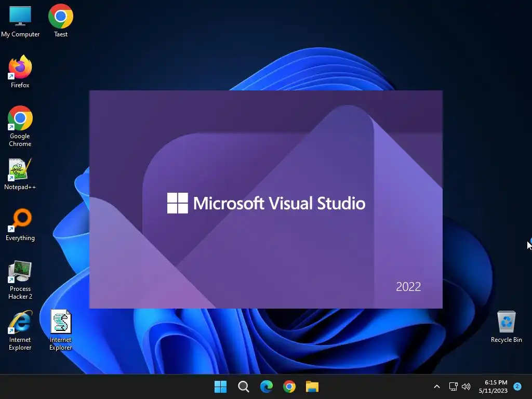Select the Internet Explorer browser shortcut icon
The image size is (532, 399).
(20, 330)
